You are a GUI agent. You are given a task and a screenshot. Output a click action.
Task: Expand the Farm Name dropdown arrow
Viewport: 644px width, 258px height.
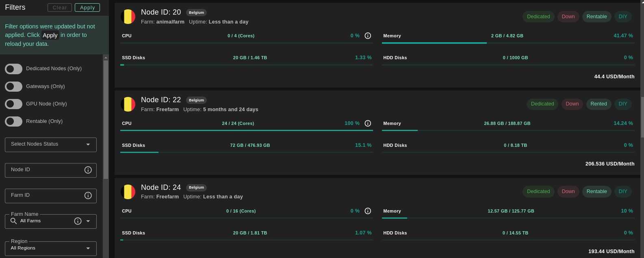click(88, 221)
